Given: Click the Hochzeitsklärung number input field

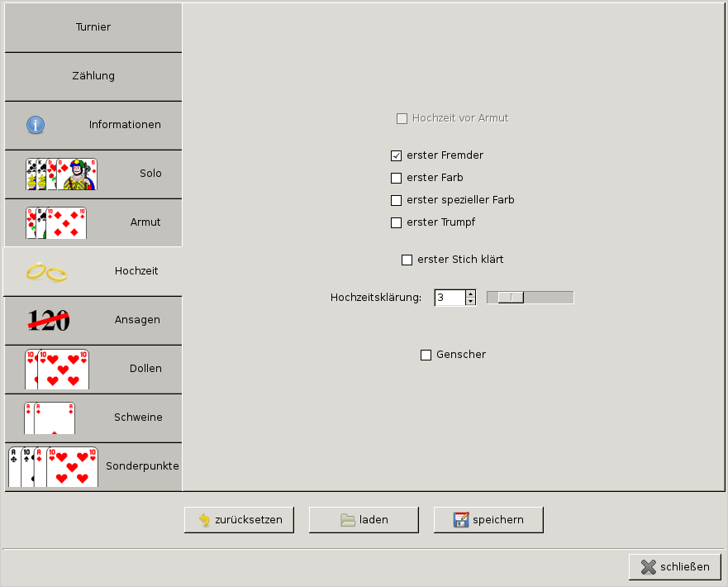Looking at the screenshot, I should 450,298.
